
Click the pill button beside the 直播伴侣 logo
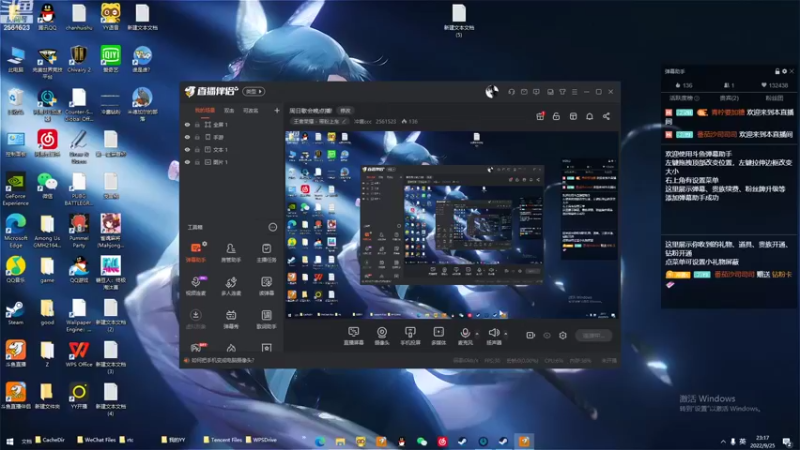pos(254,92)
